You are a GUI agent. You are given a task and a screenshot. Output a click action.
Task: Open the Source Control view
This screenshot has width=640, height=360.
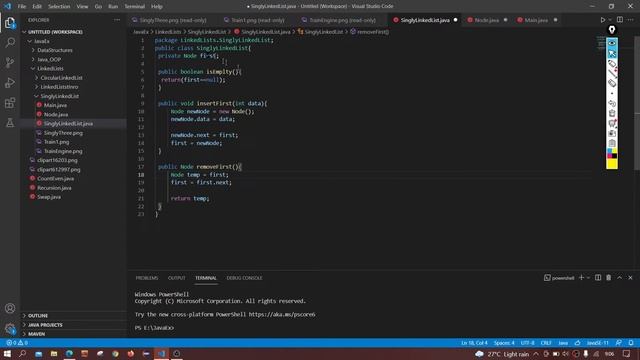tap(10, 62)
